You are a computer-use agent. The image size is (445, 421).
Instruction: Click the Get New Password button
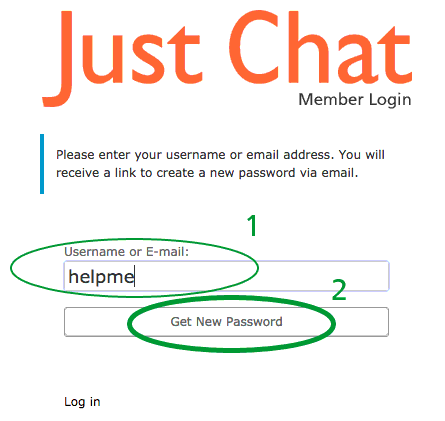(226, 322)
